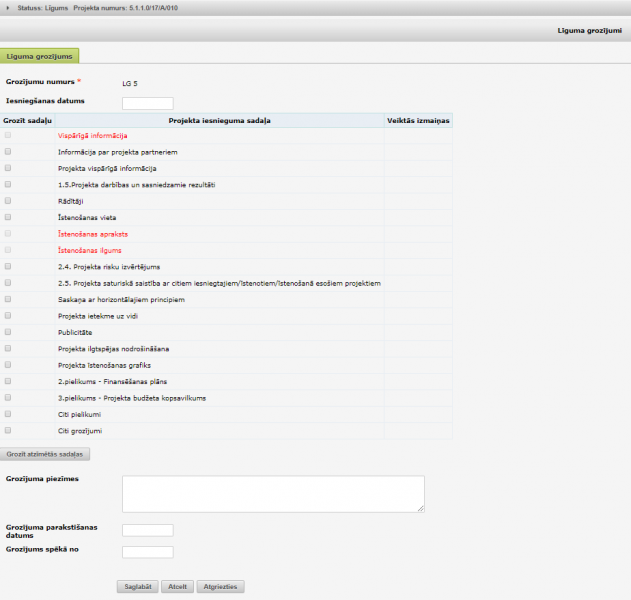Click the Atcelt button
Viewport: 631px width, 600px height.
178,587
